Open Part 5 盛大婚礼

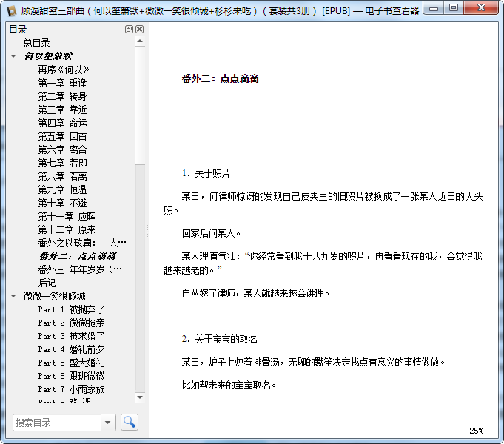pyautogui.click(x=71, y=363)
